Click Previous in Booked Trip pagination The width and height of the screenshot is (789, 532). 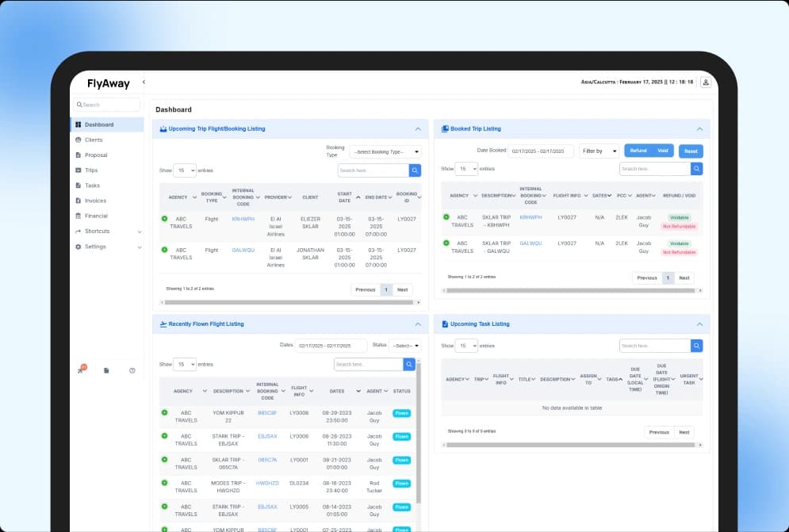pyautogui.click(x=647, y=277)
